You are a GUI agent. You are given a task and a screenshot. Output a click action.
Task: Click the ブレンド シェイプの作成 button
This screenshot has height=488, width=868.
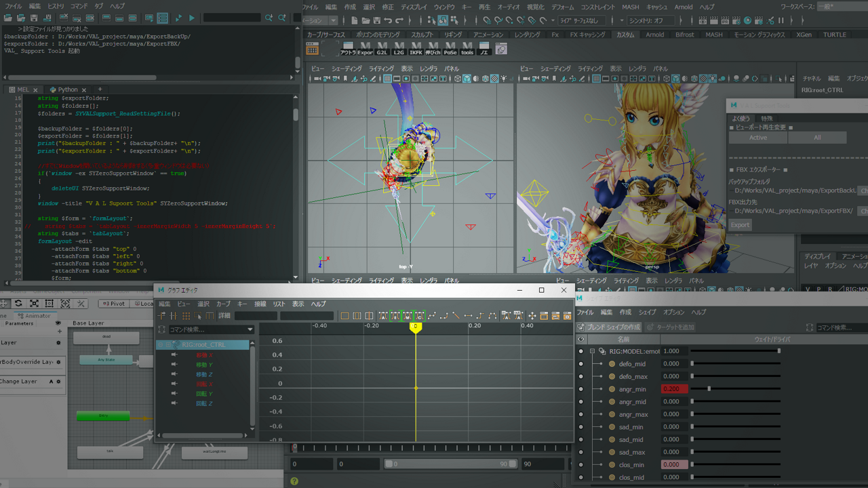tap(609, 327)
